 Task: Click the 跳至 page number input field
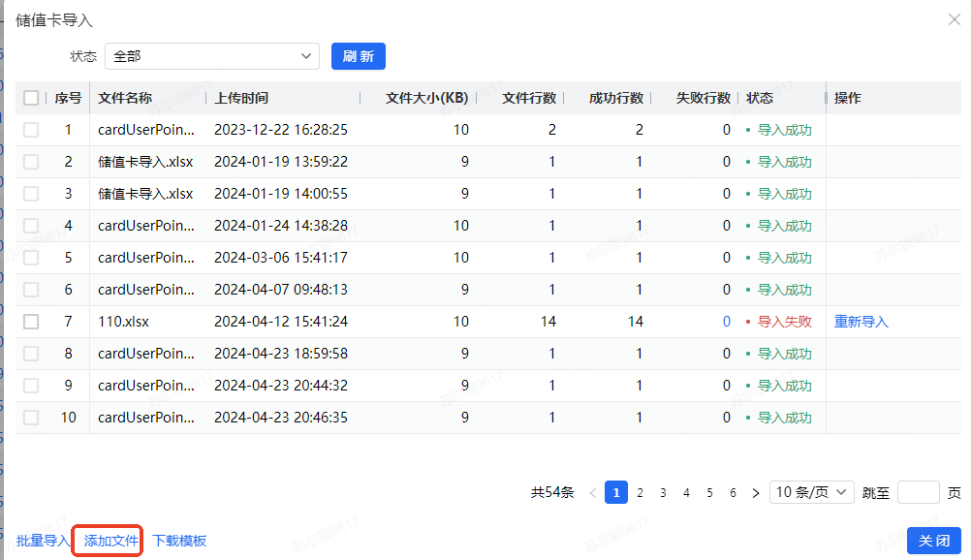click(918, 492)
